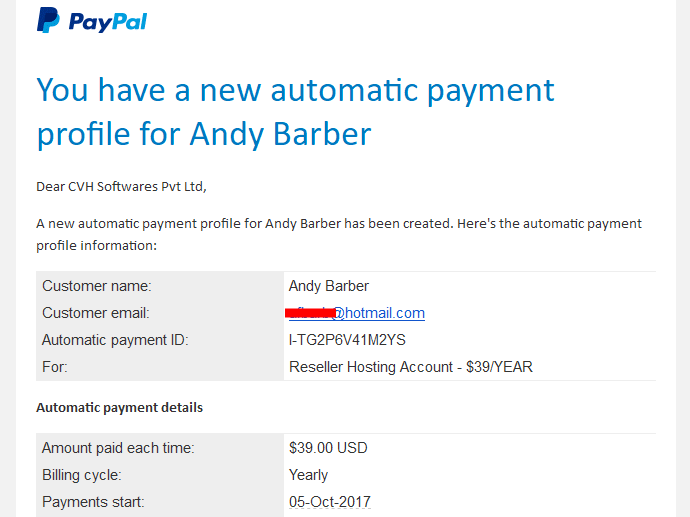Click the PayPal wordmark text
This screenshot has width=690, height=517.
pos(108,22)
